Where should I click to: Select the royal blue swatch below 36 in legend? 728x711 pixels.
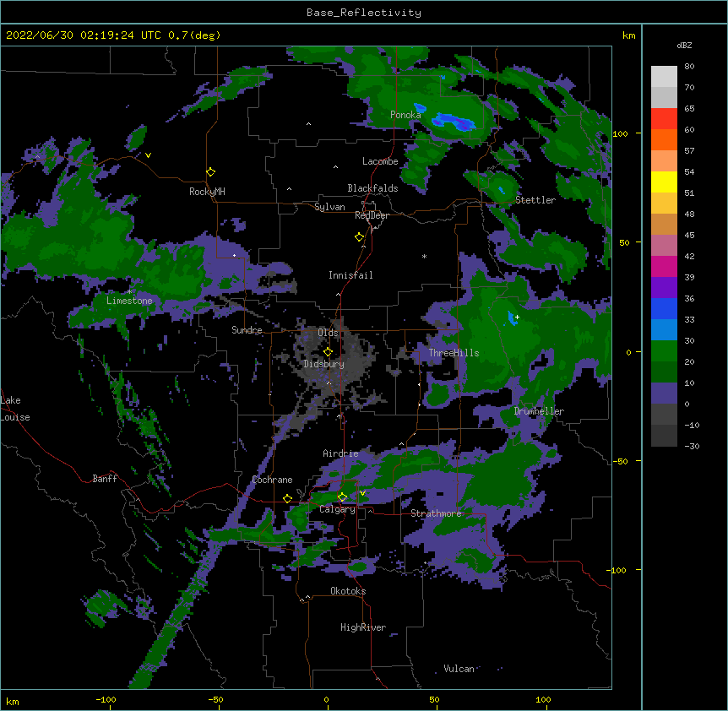(x=664, y=308)
